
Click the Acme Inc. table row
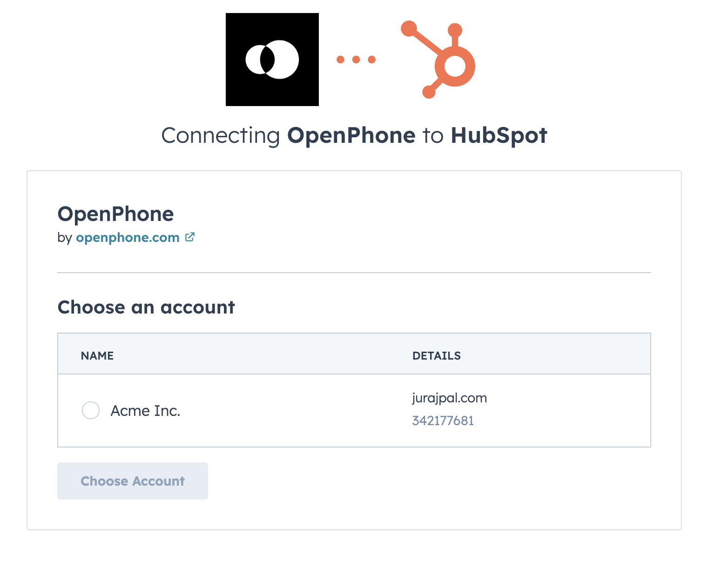(x=354, y=411)
